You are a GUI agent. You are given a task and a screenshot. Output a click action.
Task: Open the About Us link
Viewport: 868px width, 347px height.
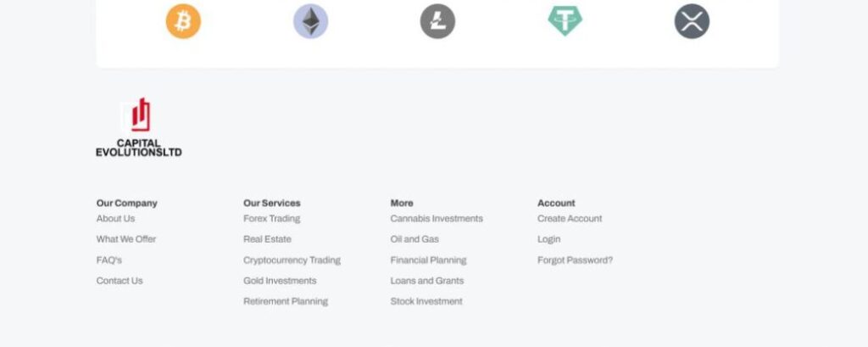click(115, 219)
